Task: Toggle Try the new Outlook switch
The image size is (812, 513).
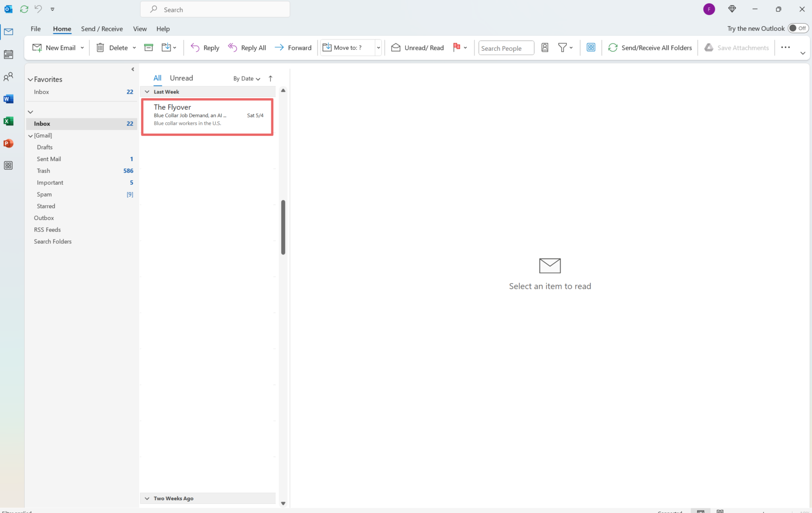Action: point(798,28)
